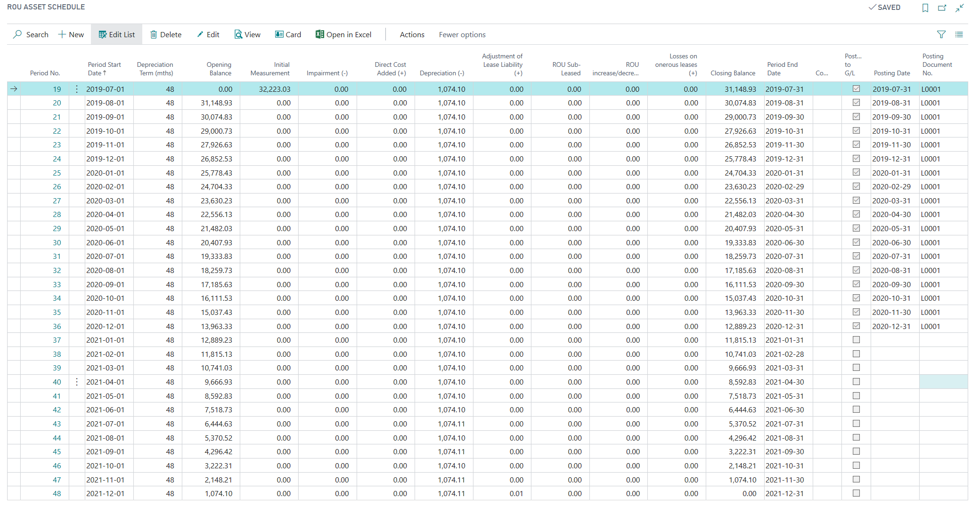Sort by Period Start Date column header
This screenshot has width=980, height=514.
tap(104, 69)
